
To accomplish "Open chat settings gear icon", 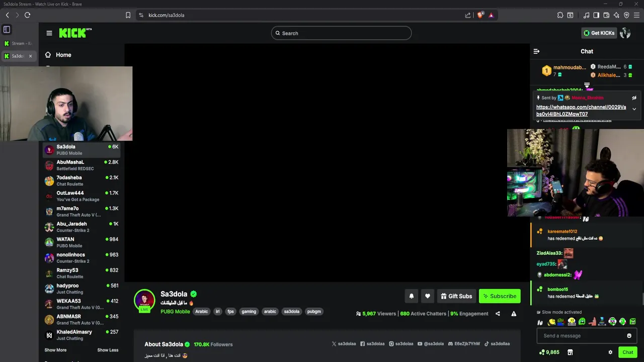I will [x=610, y=352].
